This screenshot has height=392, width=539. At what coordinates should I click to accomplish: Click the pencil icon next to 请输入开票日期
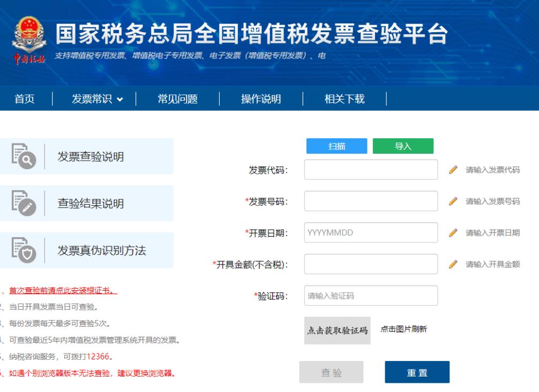[453, 233]
